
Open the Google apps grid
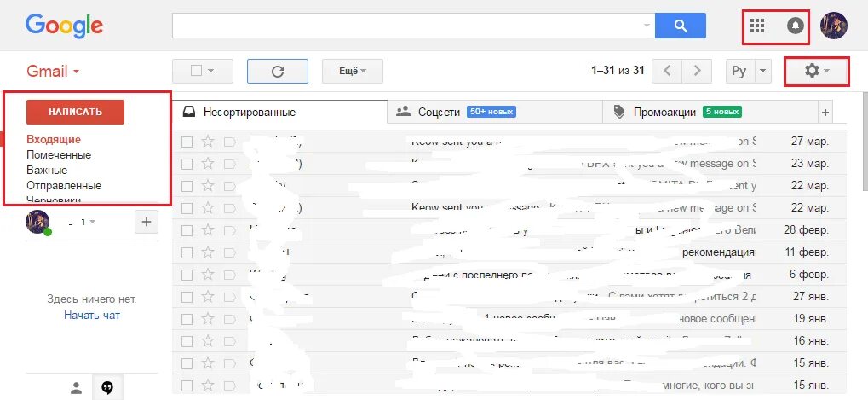pyautogui.click(x=756, y=26)
